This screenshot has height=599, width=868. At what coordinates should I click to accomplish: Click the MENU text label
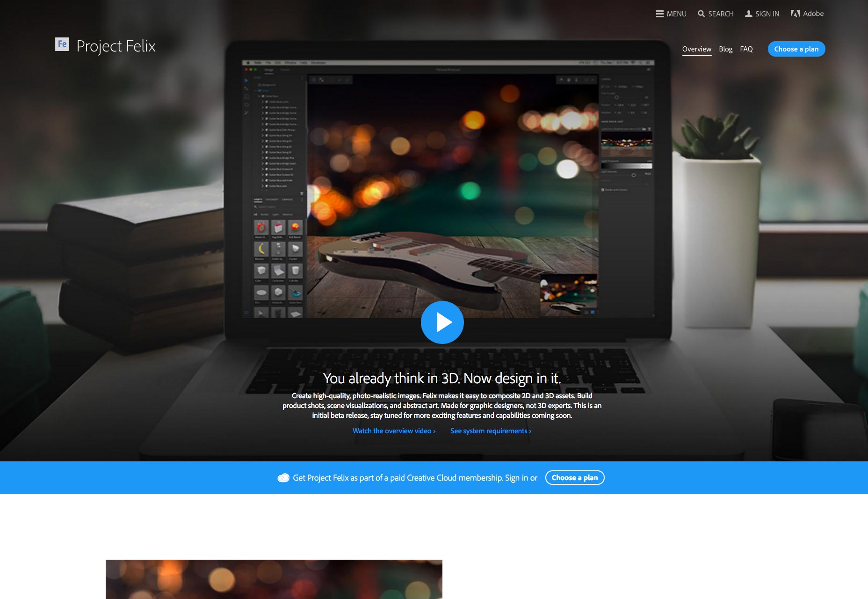676,14
